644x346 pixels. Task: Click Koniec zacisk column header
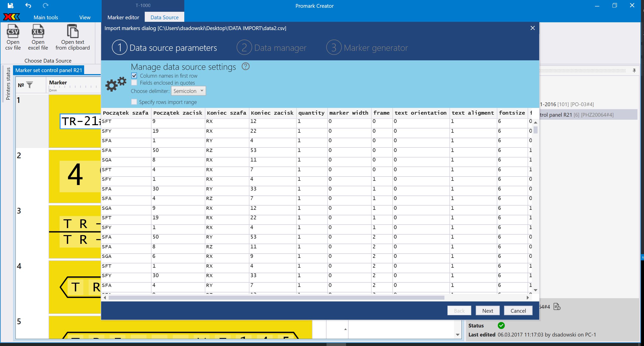pyautogui.click(x=272, y=113)
